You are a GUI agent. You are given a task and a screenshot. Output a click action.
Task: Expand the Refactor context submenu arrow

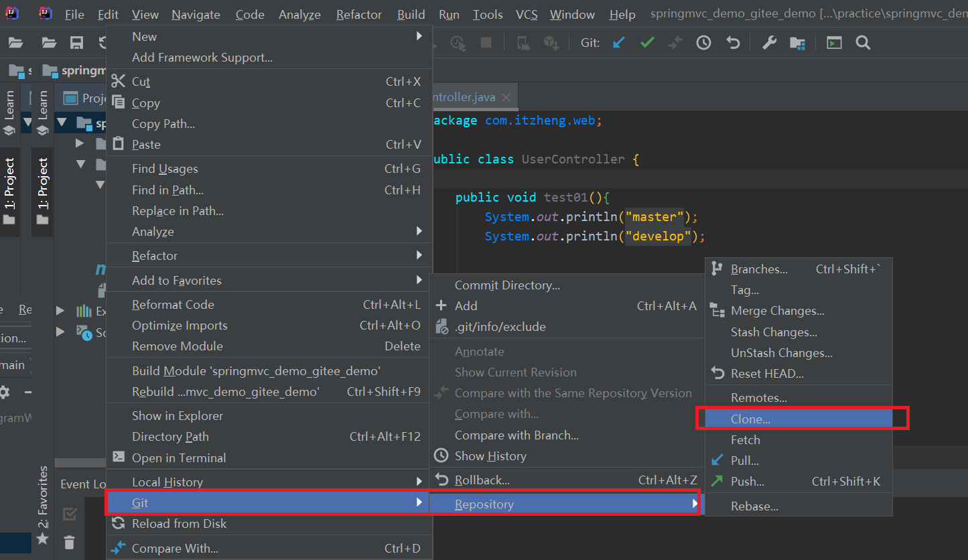click(x=419, y=255)
